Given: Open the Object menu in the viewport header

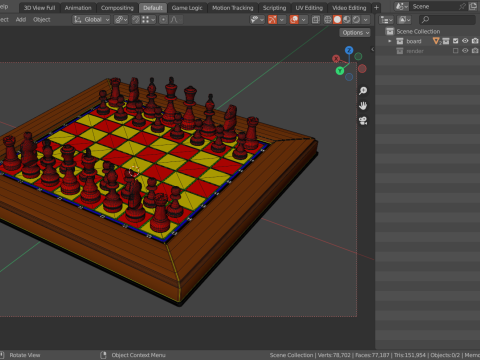Looking at the screenshot, I should pos(42,20).
